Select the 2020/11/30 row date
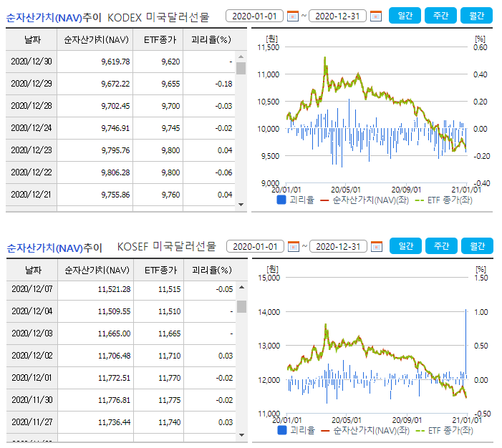Viewport: 502px width, 448px height. (x=32, y=400)
